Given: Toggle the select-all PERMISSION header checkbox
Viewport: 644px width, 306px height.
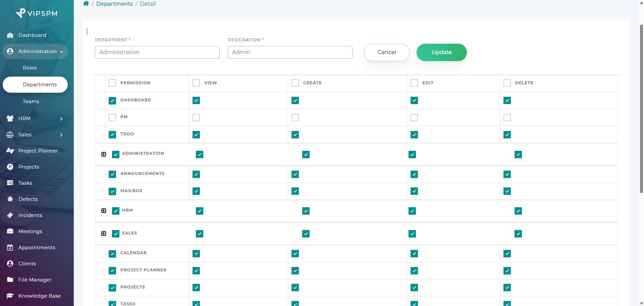Looking at the screenshot, I should point(112,83).
